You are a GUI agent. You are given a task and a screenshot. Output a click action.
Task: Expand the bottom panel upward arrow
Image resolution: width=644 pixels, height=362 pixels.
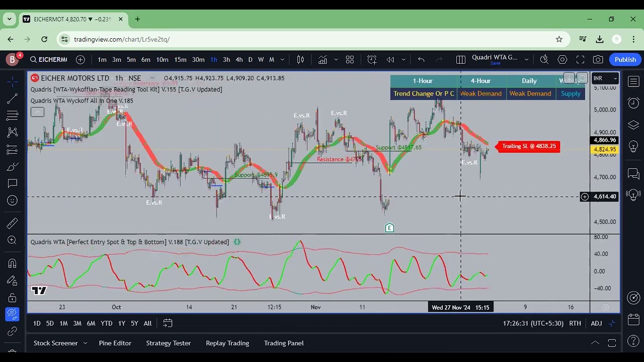pos(595,343)
